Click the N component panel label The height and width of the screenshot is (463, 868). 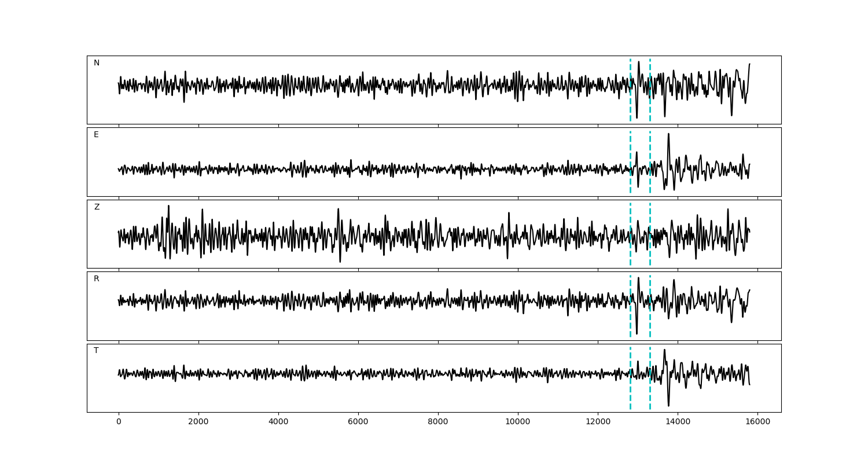(97, 63)
